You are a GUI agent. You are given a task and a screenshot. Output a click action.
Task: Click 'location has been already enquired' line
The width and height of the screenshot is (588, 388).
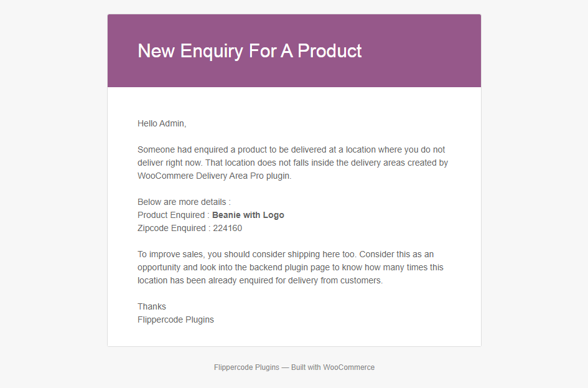(x=260, y=280)
